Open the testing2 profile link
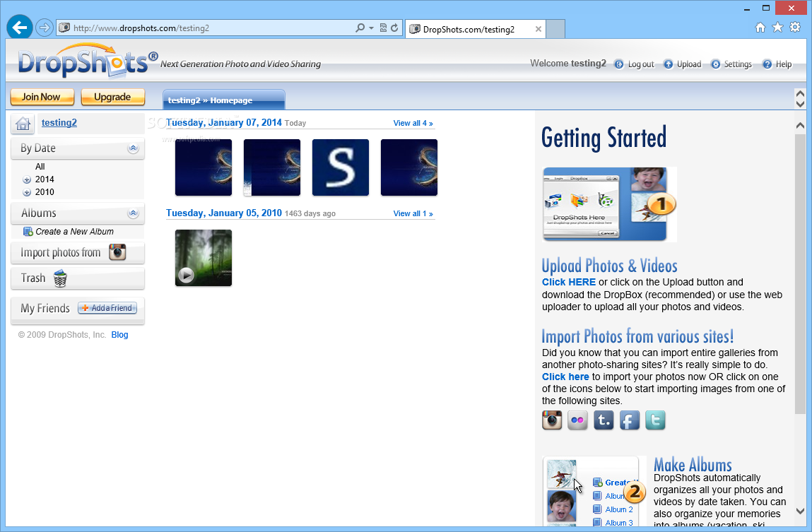 click(59, 123)
